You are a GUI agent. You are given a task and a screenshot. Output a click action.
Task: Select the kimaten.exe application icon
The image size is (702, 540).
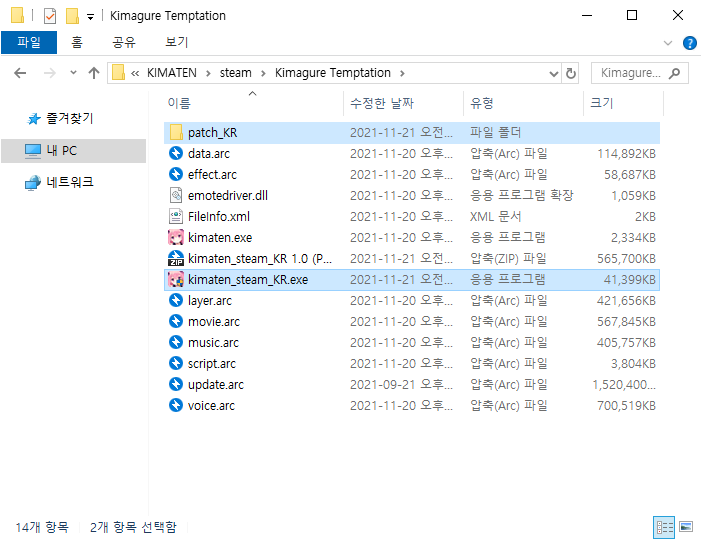[176, 237]
